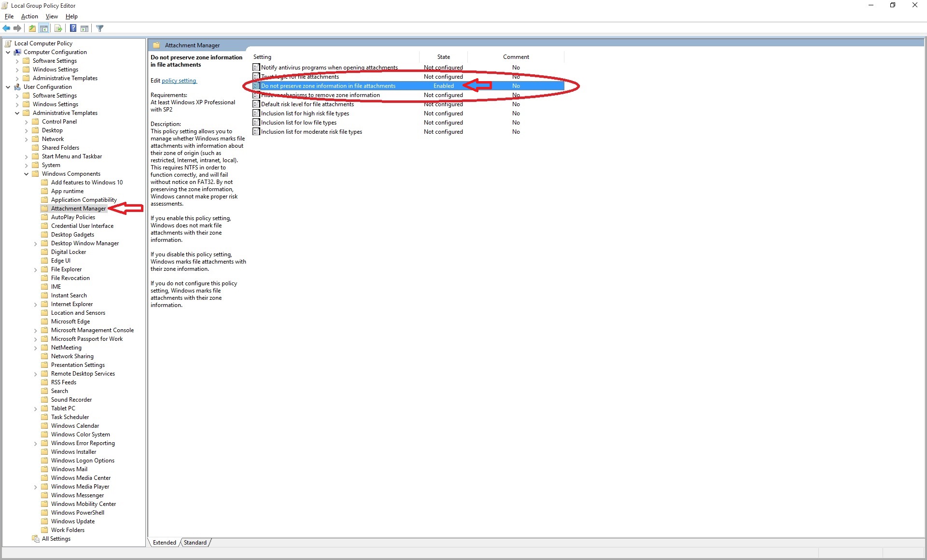Click the Back navigation arrow icon
Screen dimensions: 927x560
tap(6, 28)
